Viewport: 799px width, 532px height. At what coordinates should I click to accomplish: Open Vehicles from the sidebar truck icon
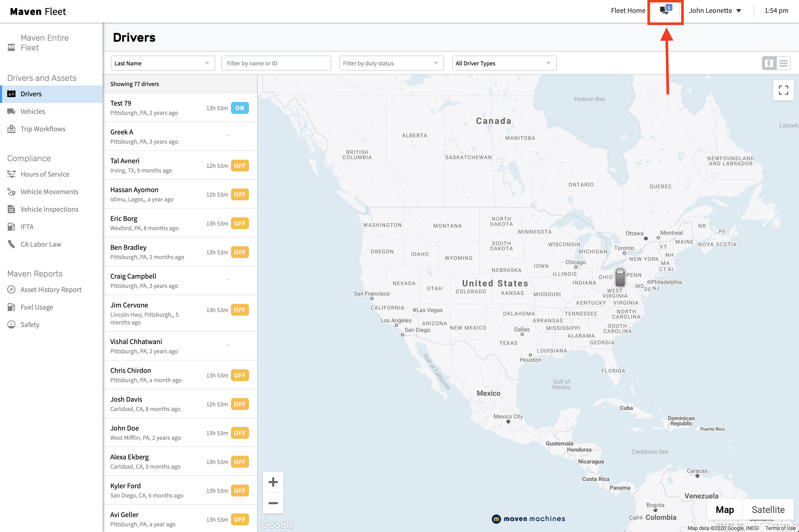pyautogui.click(x=11, y=111)
